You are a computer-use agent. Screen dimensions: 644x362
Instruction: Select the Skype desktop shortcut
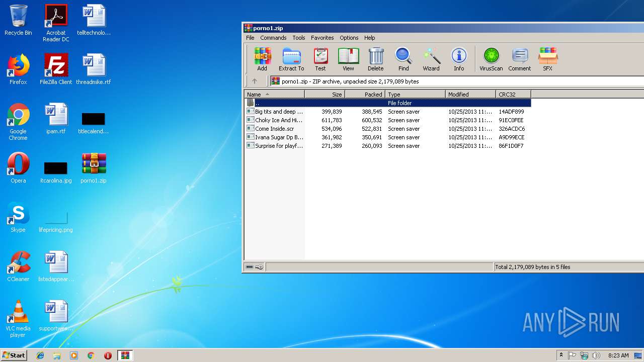coord(18,217)
